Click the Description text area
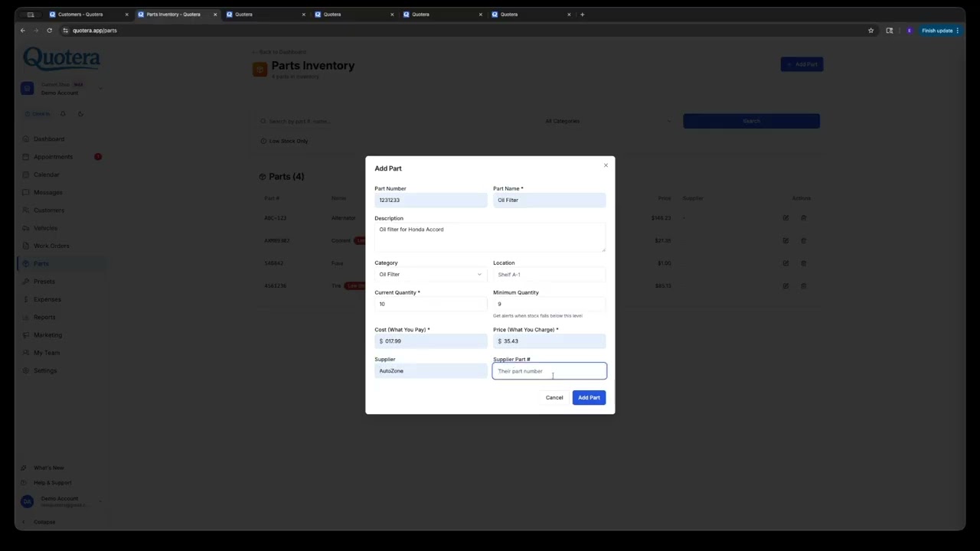980x551 pixels. coord(490,238)
